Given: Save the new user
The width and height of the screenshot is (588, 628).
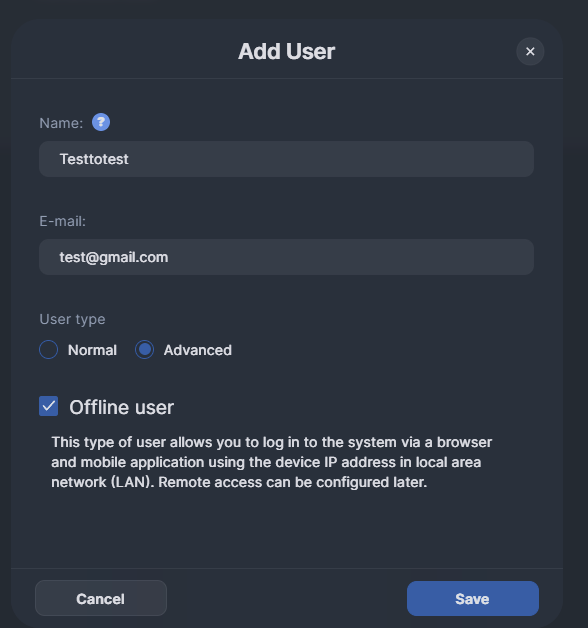Looking at the screenshot, I should click(x=473, y=598).
